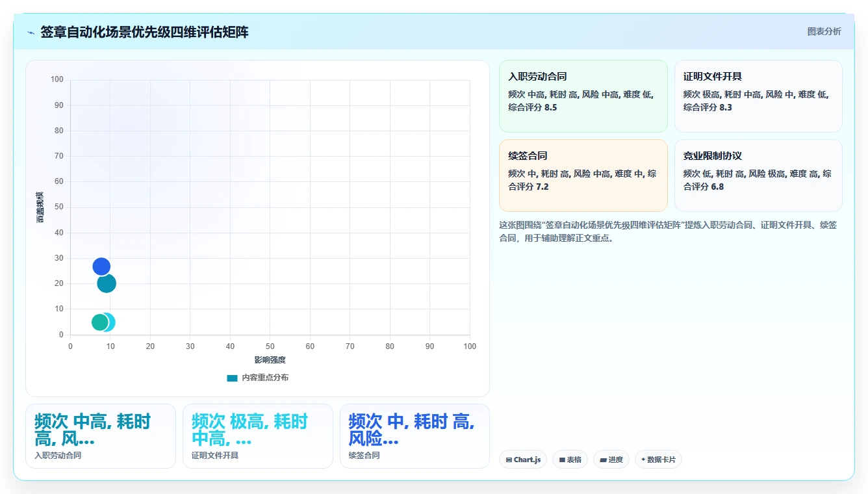Click the 签章自动化场景优先级四维评估矩阵 heading
868x494 pixels.
(x=144, y=32)
